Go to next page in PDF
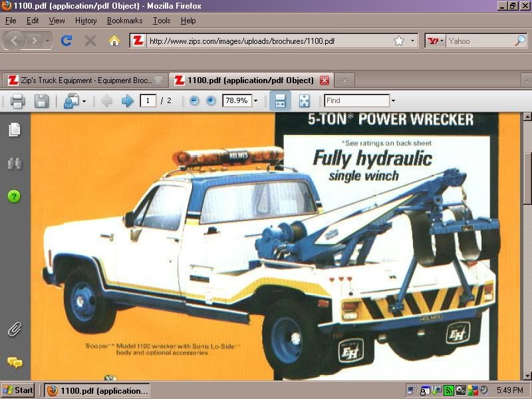 [x=127, y=101]
